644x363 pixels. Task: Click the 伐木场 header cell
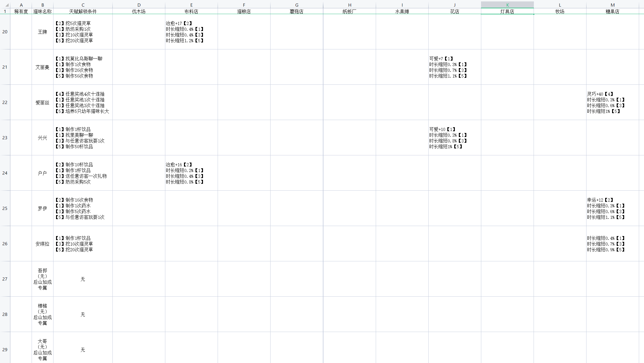click(139, 11)
